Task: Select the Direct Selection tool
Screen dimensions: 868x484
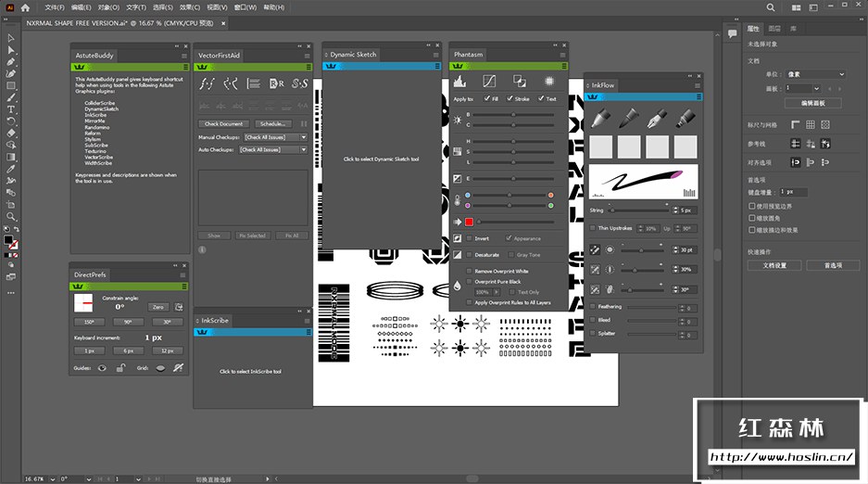Action: click(x=10, y=50)
